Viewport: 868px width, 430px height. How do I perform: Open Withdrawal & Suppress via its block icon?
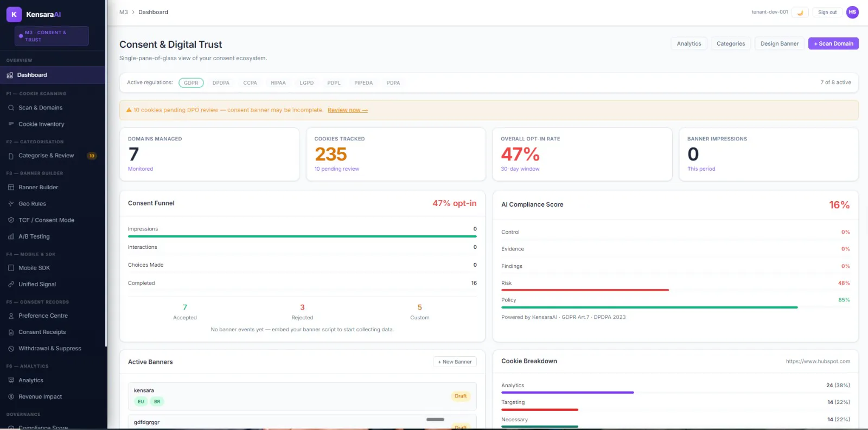click(11, 349)
